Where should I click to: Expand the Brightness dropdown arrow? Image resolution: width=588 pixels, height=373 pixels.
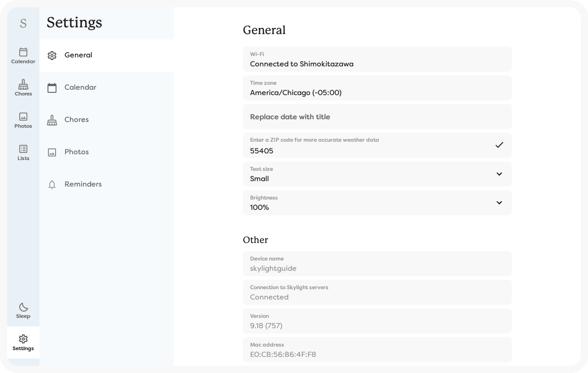[x=499, y=203]
